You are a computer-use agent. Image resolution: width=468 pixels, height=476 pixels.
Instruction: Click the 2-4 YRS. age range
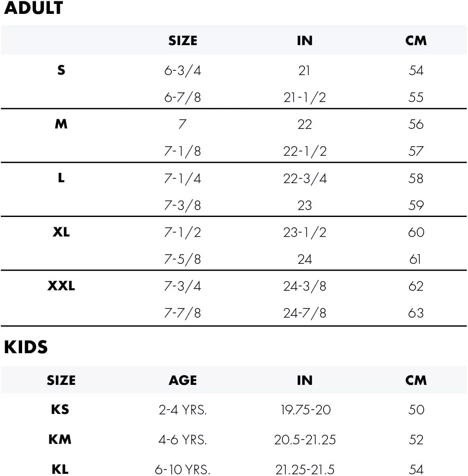coord(183,410)
